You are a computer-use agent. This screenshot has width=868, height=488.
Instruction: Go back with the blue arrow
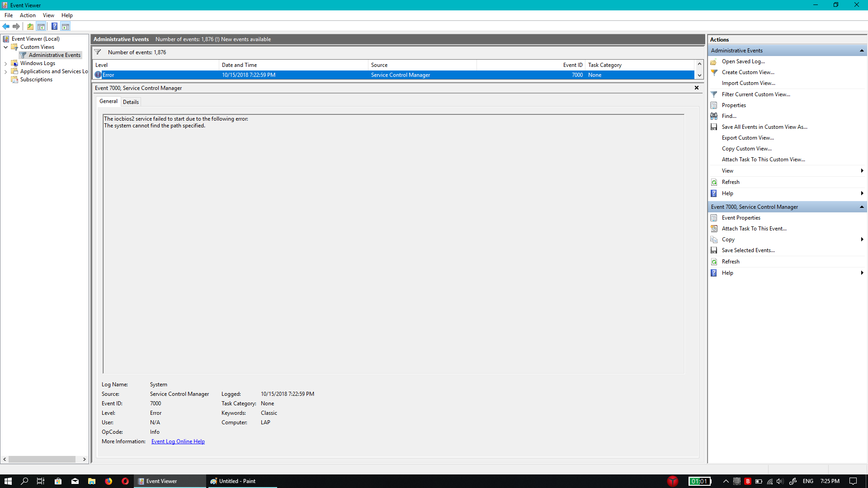click(x=6, y=26)
